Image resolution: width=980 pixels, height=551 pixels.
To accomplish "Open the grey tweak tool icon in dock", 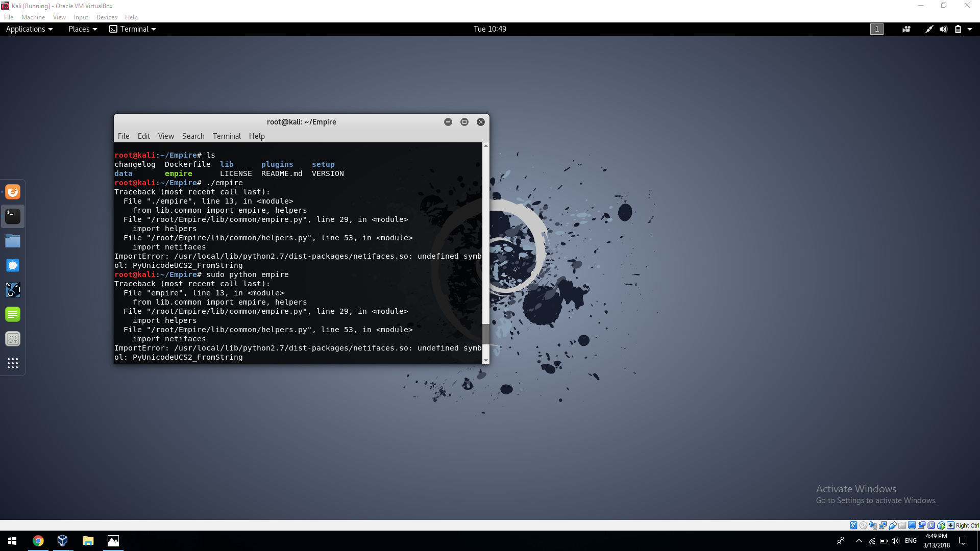I will [x=13, y=339].
